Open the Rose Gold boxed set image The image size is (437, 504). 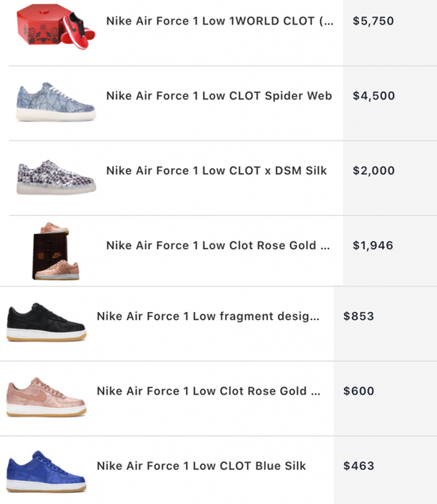click(x=56, y=251)
